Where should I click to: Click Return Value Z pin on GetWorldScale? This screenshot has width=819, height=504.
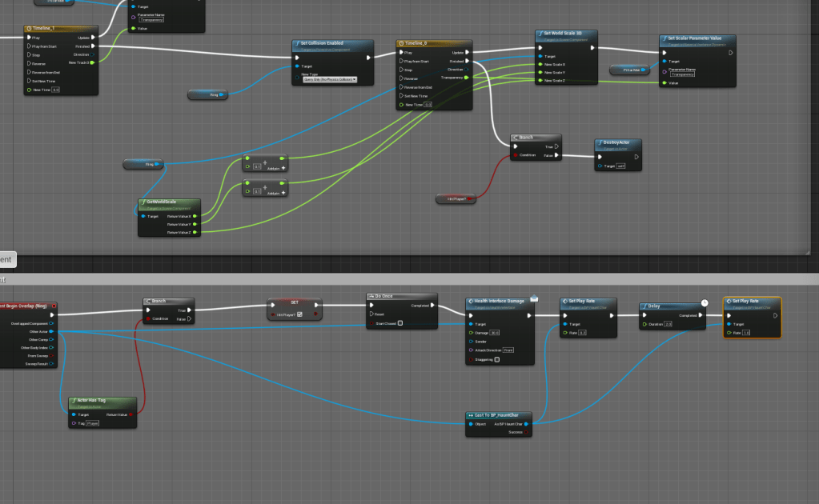(200, 232)
